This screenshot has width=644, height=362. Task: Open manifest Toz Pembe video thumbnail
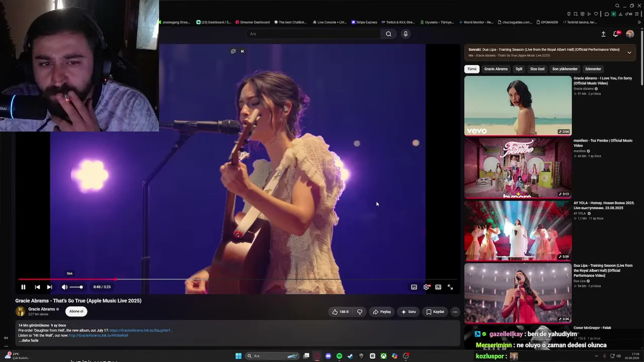pos(518,168)
